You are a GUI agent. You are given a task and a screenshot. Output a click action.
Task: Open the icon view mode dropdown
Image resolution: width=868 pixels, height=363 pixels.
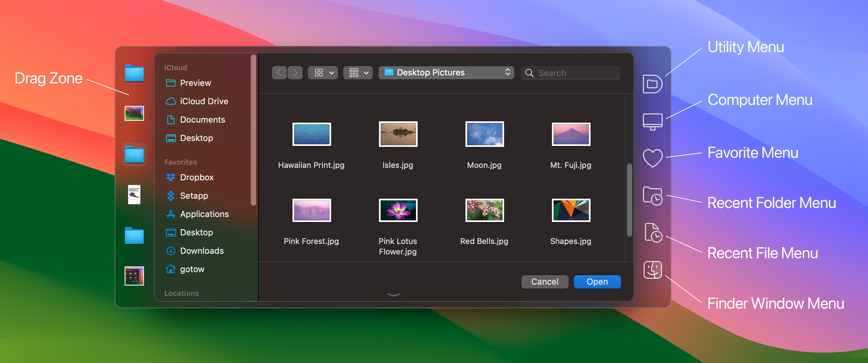pos(323,72)
